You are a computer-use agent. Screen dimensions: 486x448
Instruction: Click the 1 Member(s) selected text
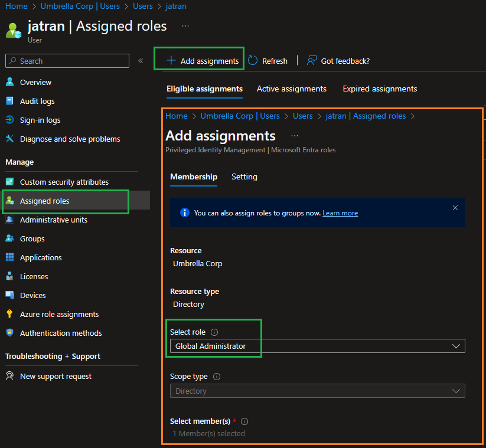click(209, 434)
